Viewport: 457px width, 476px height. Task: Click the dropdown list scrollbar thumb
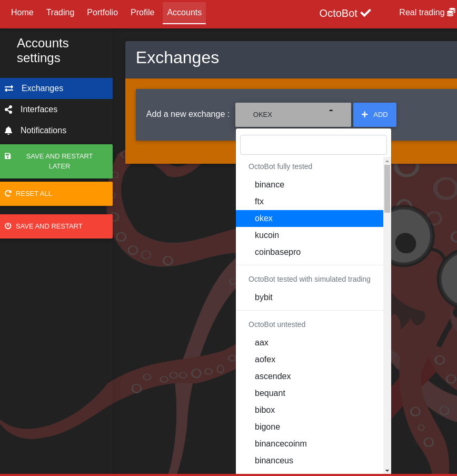[387, 189]
